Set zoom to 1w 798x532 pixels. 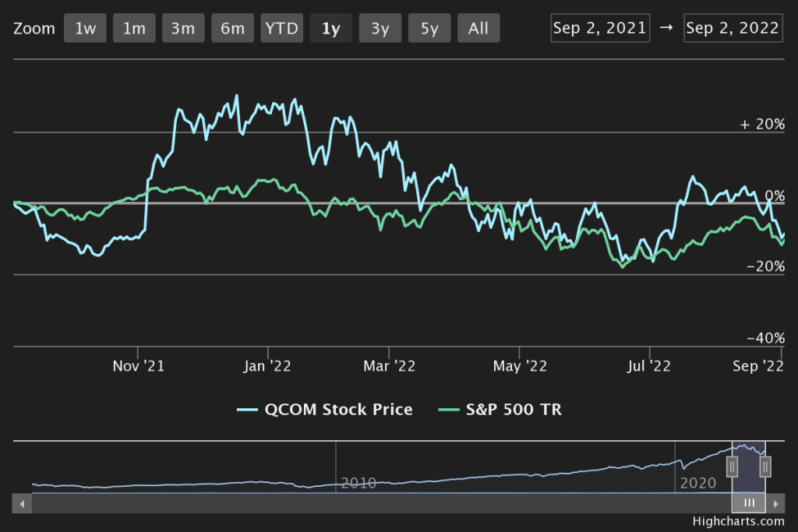(85, 29)
